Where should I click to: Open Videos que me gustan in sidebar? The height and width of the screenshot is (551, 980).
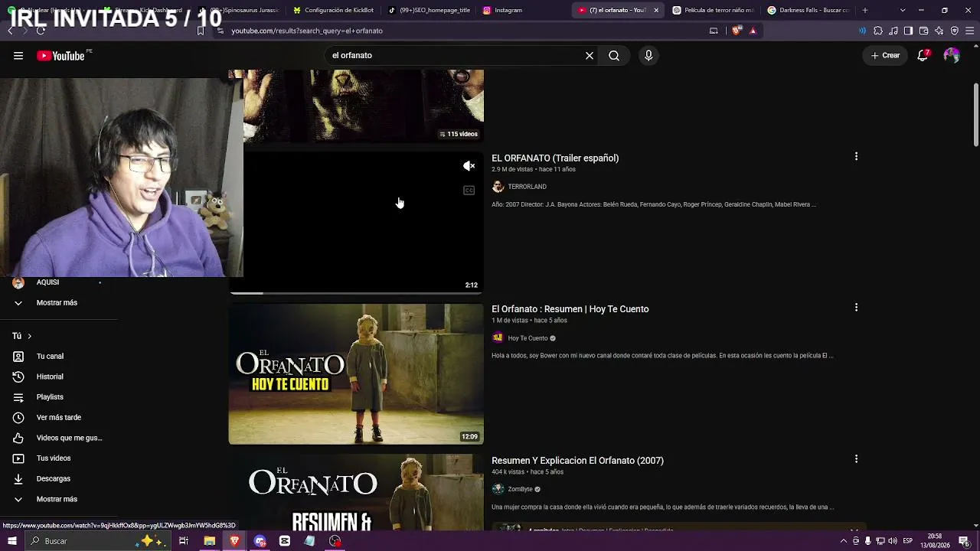(x=69, y=438)
